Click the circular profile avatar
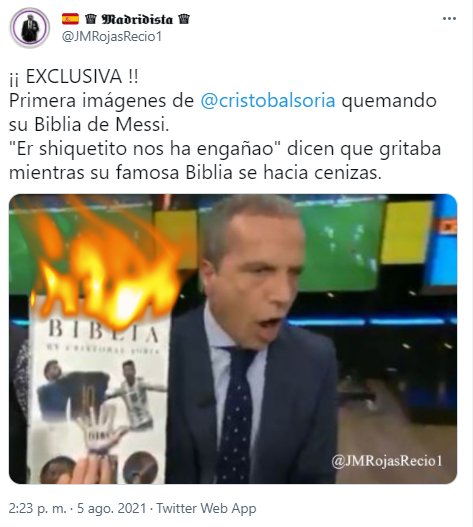This screenshot has width=473, height=527. pos(30,28)
